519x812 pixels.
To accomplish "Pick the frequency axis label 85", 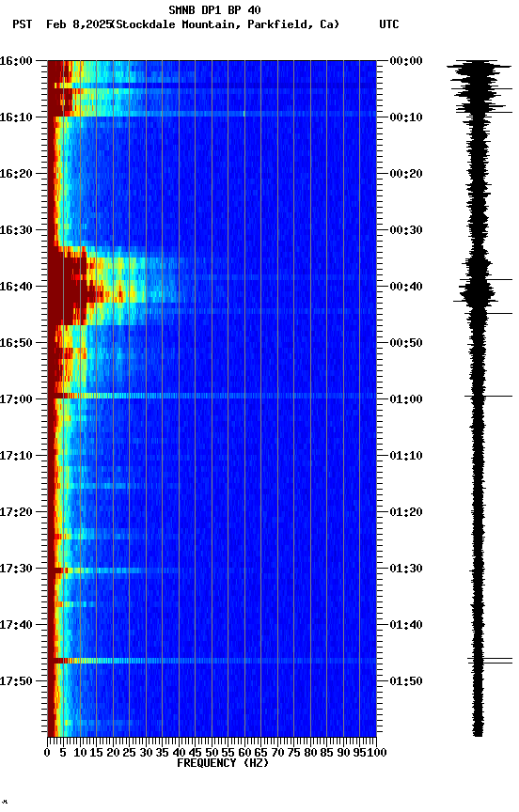I will point(327,753).
